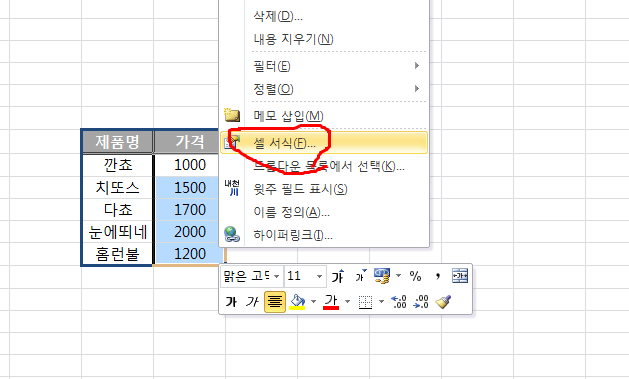Open font color dropdown arrow
This screenshot has width=629, height=379.
point(347,302)
